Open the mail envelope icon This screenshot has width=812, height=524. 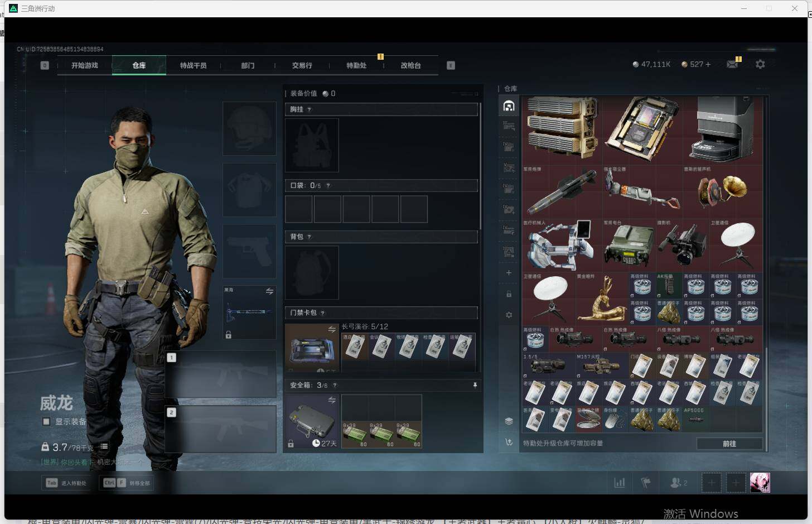(x=732, y=65)
